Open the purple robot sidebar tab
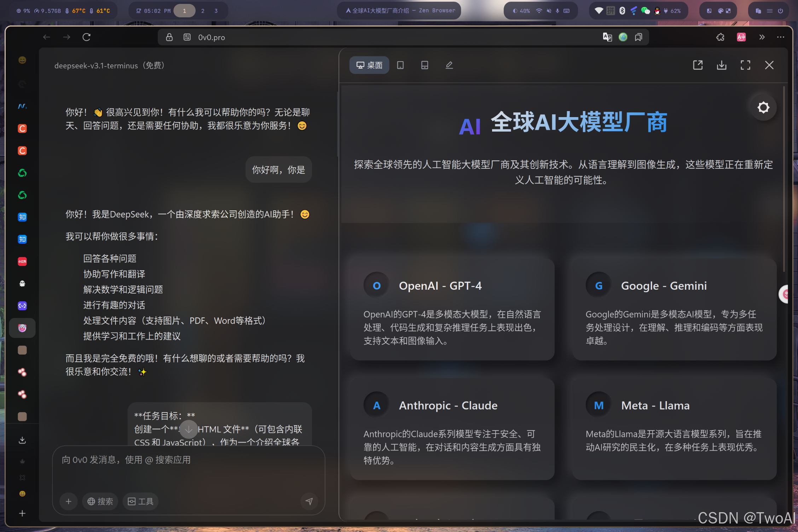This screenshot has height=532, width=798. pyautogui.click(x=22, y=306)
